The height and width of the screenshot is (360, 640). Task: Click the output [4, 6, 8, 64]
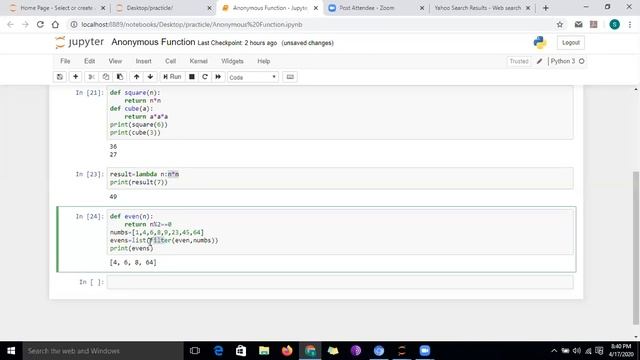pyautogui.click(x=133, y=262)
